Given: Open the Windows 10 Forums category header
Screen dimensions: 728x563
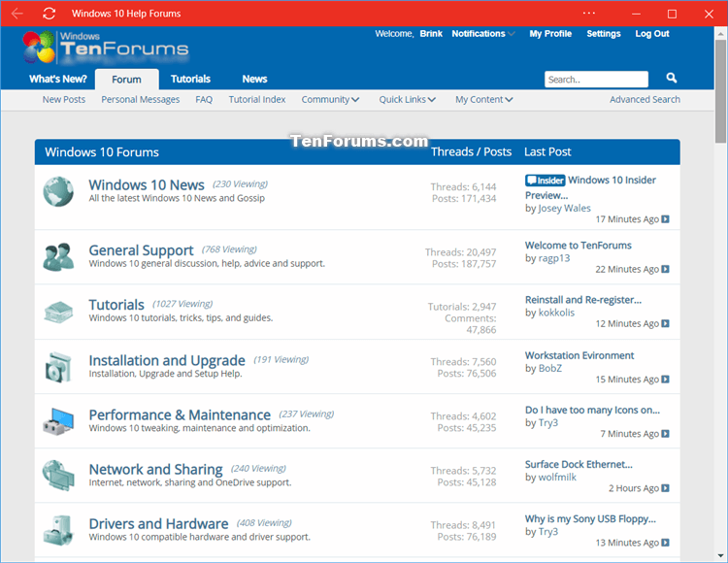Looking at the screenshot, I should click(x=102, y=152).
